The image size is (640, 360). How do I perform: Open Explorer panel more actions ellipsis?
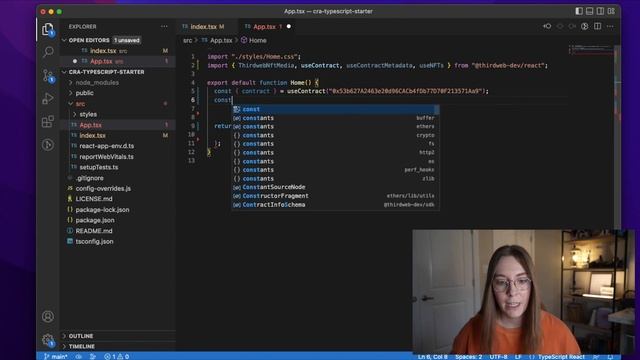pos(164,27)
